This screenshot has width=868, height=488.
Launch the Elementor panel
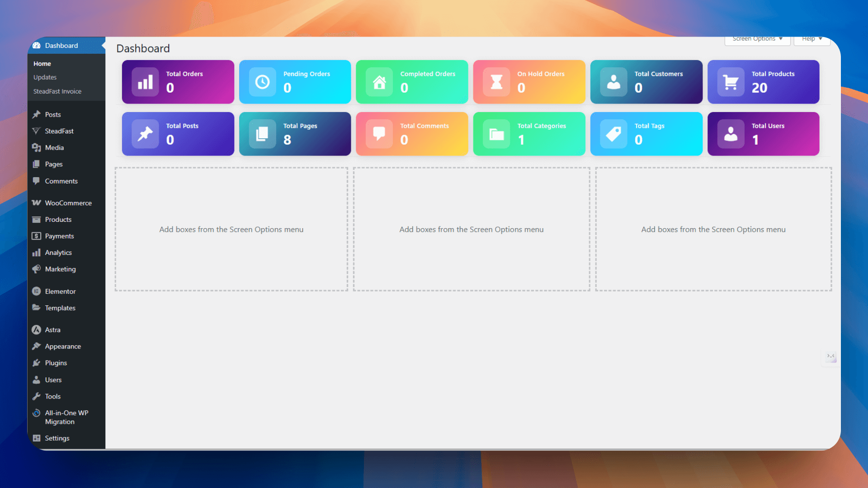(60, 291)
